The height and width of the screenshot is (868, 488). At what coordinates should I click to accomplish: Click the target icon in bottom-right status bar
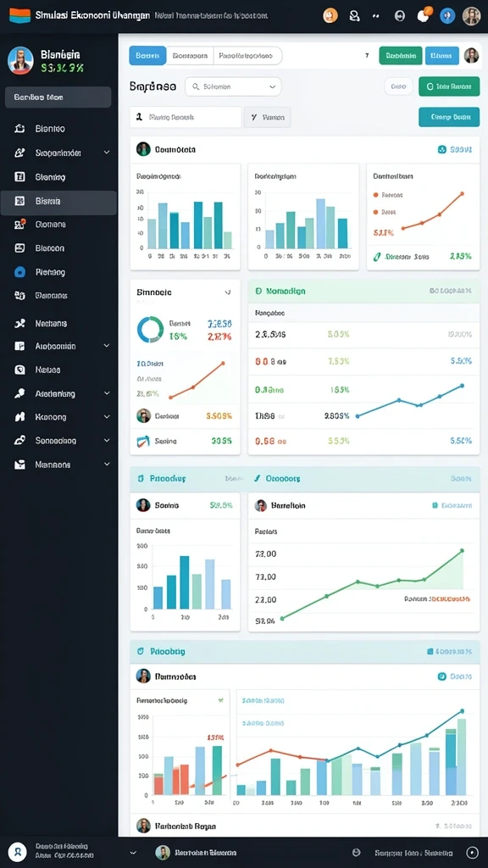[x=472, y=853]
